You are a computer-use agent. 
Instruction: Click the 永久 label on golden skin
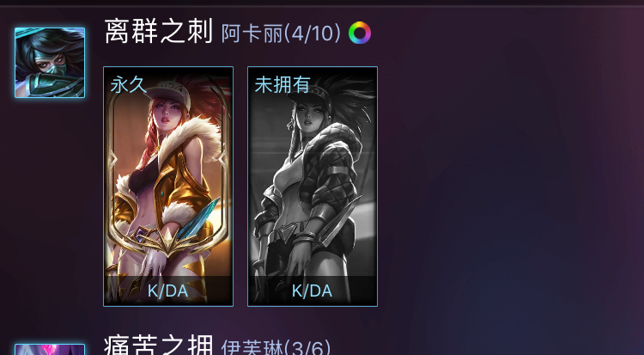pos(128,85)
